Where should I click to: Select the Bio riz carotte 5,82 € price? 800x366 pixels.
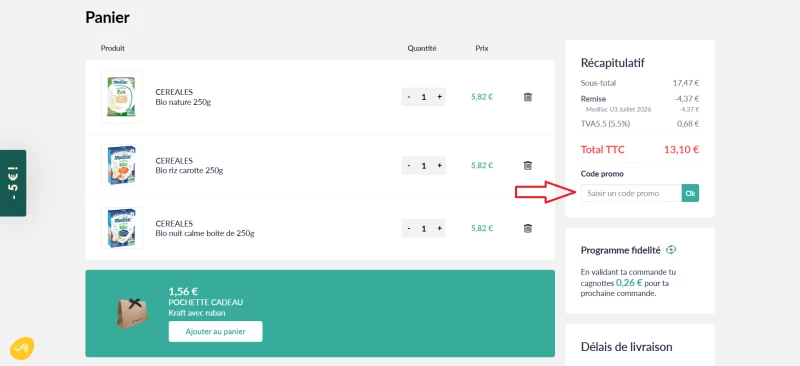point(482,165)
